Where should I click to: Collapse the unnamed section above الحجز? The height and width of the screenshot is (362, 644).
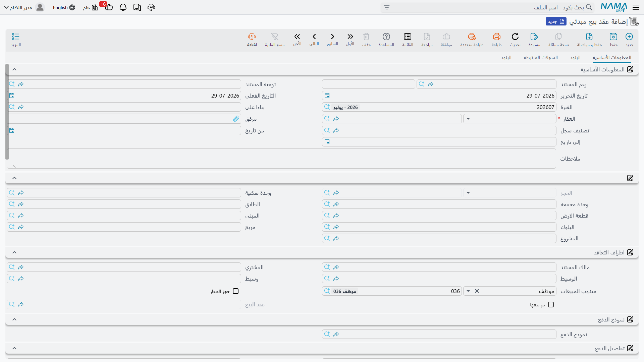point(14,178)
